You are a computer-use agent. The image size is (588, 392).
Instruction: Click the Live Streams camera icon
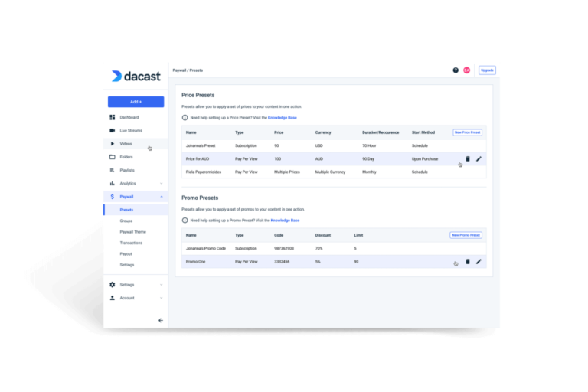[x=113, y=131]
